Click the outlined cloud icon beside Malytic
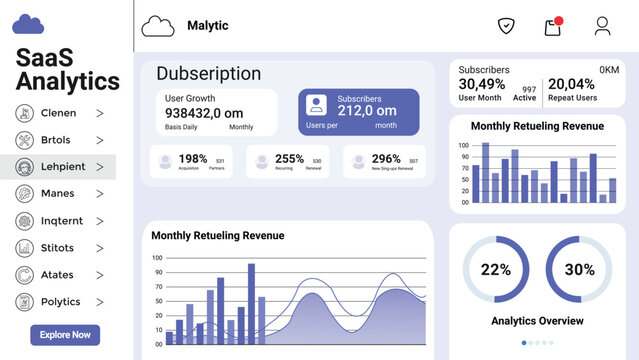This screenshot has height=360, width=639. [158, 27]
